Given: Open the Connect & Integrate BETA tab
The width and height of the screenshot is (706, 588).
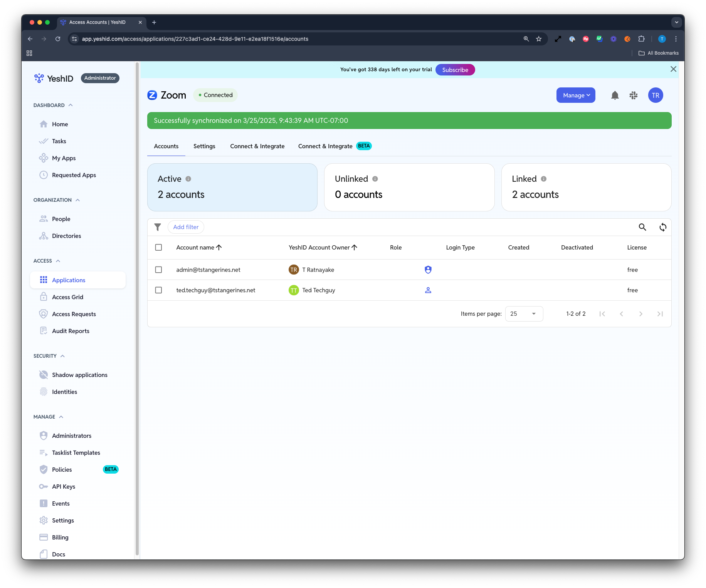Looking at the screenshot, I should click(334, 146).
